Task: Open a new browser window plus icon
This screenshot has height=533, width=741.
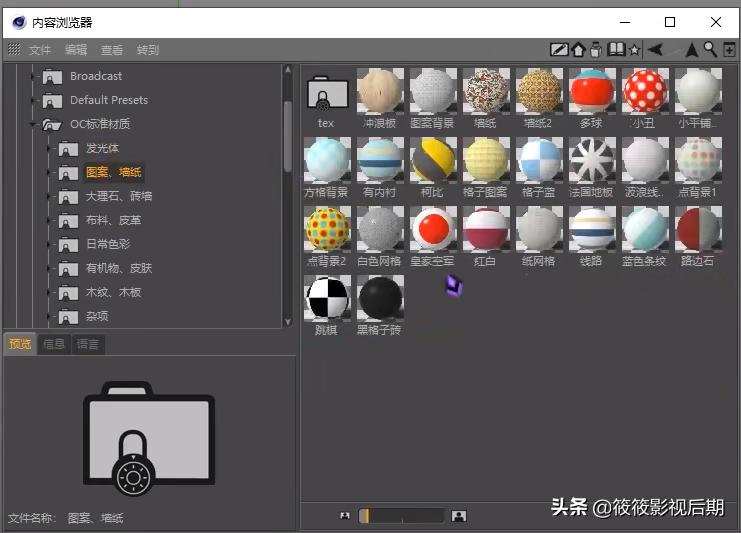Action: 729,49
